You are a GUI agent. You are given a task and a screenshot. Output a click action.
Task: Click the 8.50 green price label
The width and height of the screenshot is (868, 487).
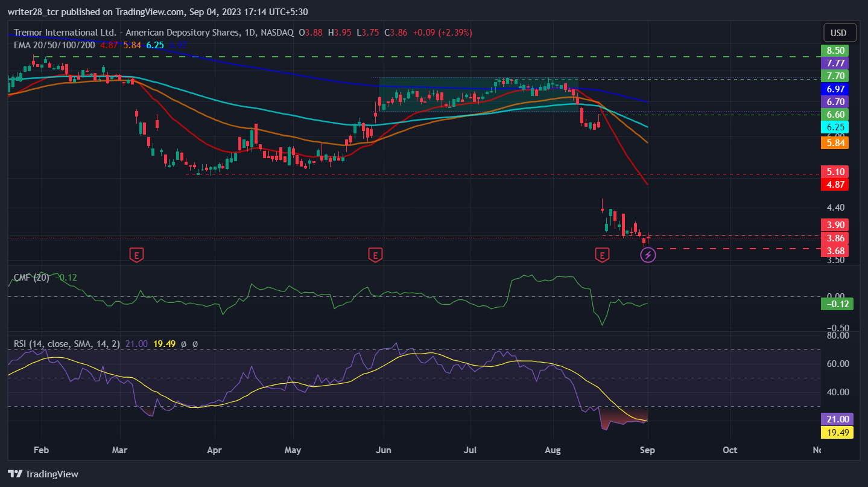[x=835, y=50]
